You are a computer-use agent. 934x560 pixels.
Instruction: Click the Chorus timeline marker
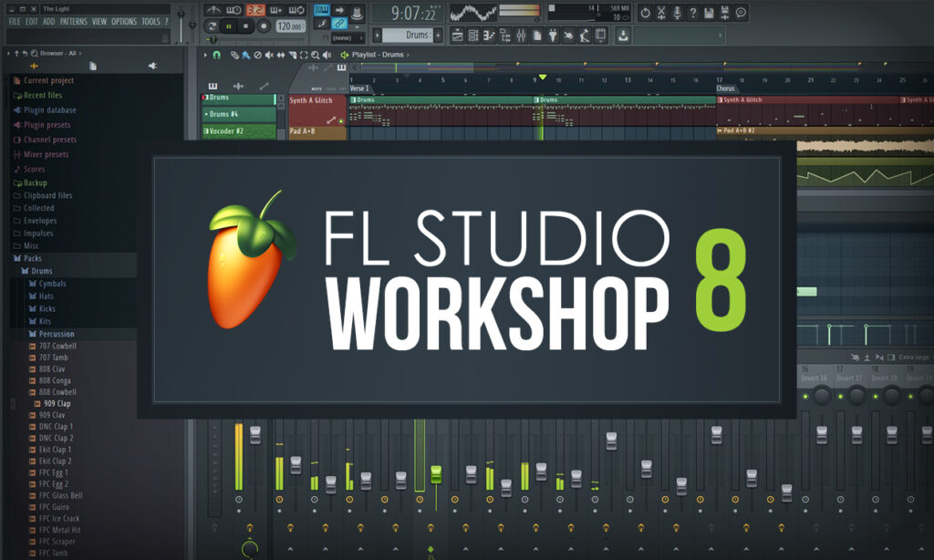pos(725,88)
